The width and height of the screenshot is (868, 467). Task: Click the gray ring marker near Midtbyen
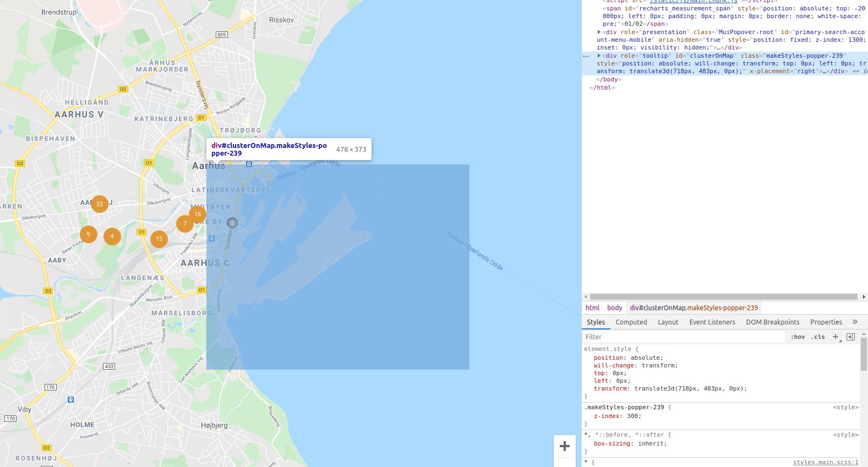(232, 223)
